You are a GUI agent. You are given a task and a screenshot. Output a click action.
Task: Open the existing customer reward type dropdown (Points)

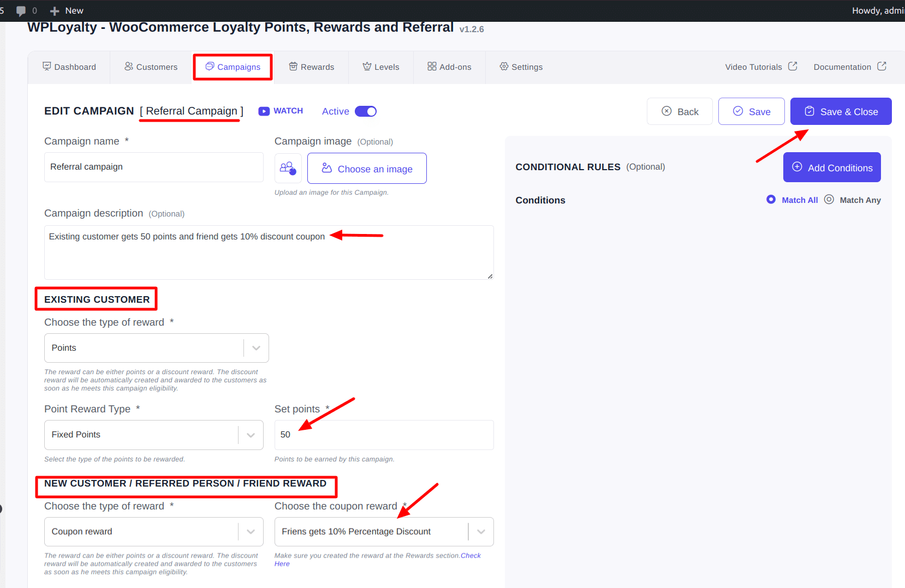(157, 348)
